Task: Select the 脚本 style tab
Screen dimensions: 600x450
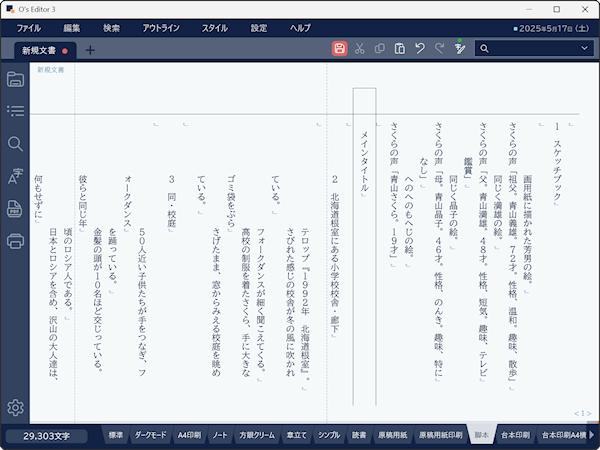Action: 481,435
